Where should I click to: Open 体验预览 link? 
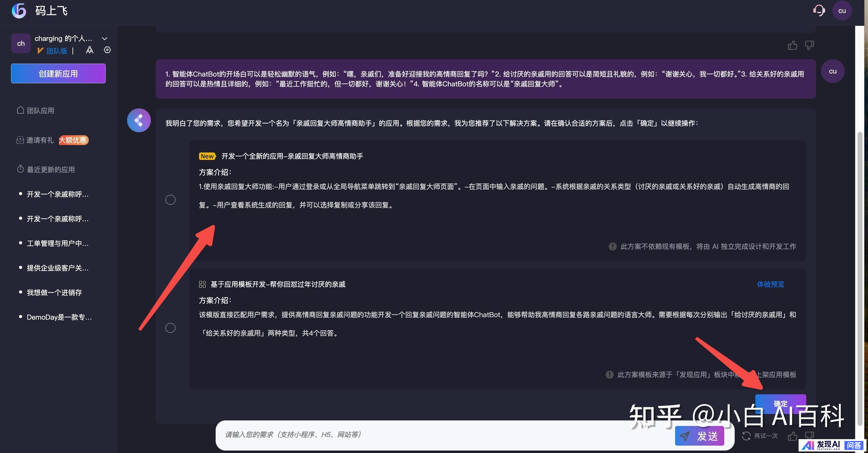coord(770,284)
